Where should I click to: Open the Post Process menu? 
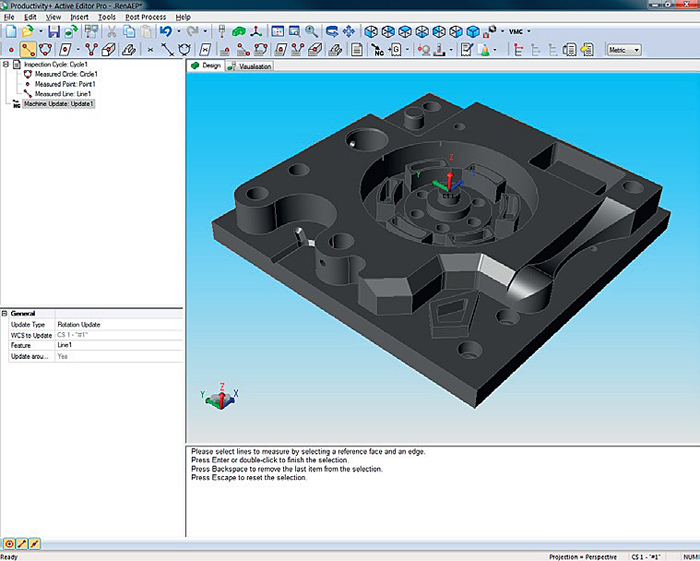(146, 17)
